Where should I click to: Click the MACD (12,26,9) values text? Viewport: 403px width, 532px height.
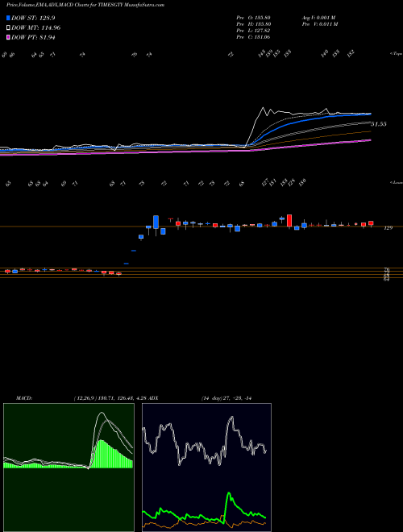110,398
